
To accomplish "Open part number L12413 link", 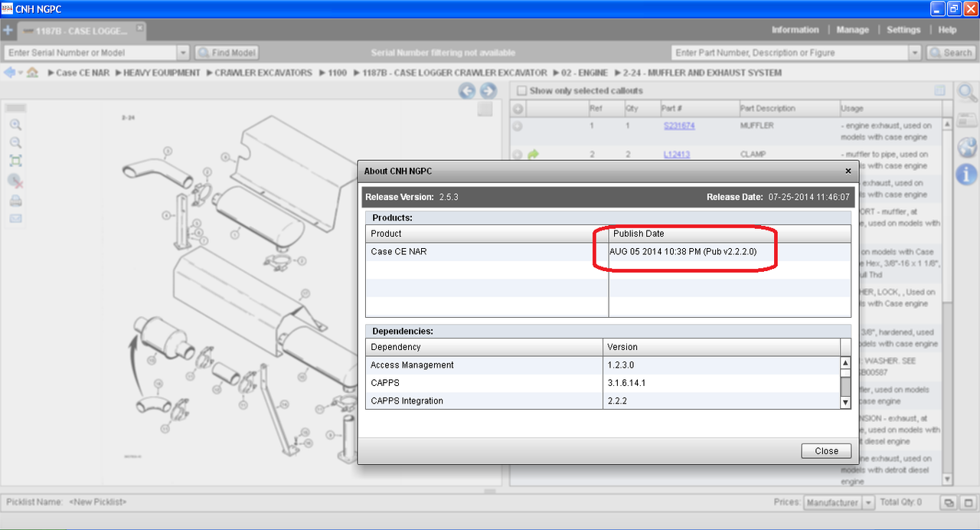I will click(677, 155).
